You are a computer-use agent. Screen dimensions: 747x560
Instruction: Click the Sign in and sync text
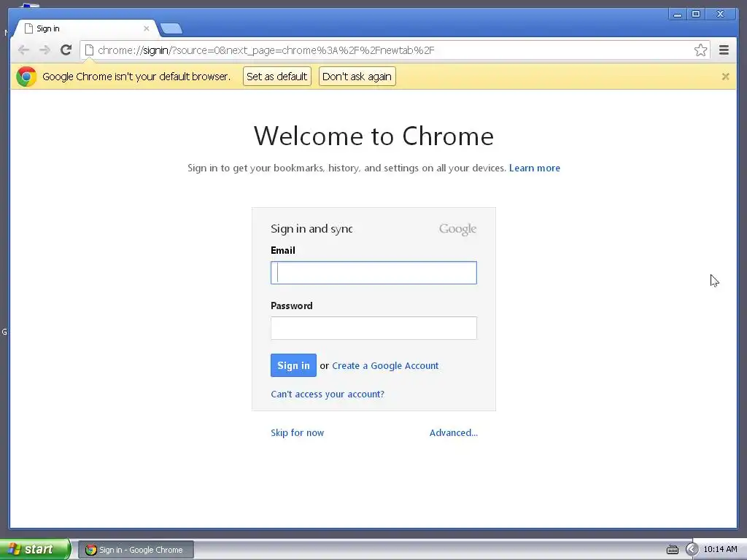pos(311,228)
